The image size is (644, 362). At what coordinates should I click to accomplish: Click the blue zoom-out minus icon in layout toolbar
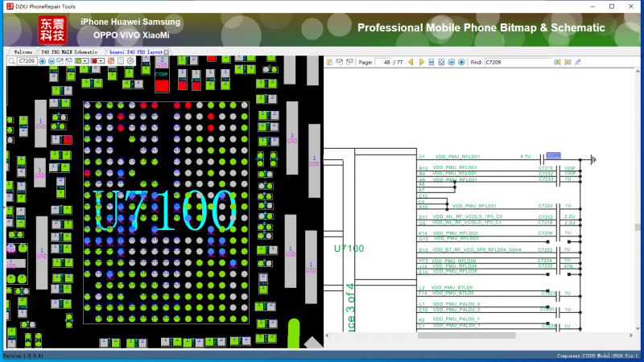52,61
